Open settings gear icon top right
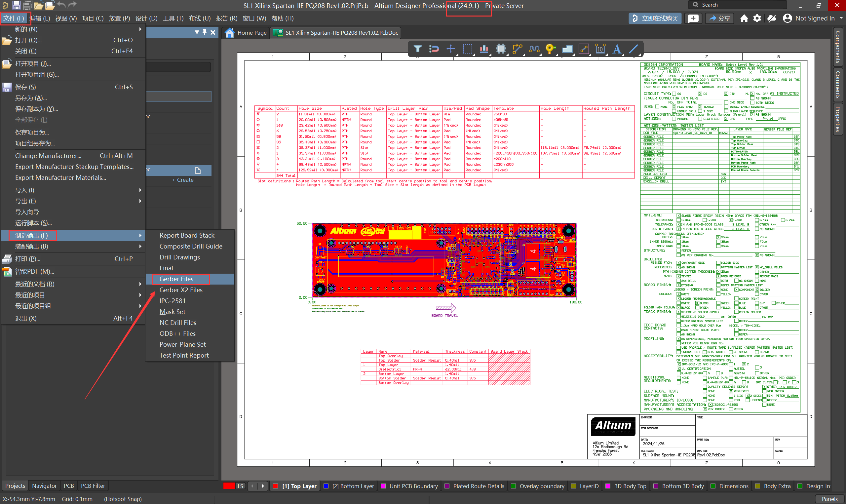Screen dimensions: 846x504 (757, 18)
